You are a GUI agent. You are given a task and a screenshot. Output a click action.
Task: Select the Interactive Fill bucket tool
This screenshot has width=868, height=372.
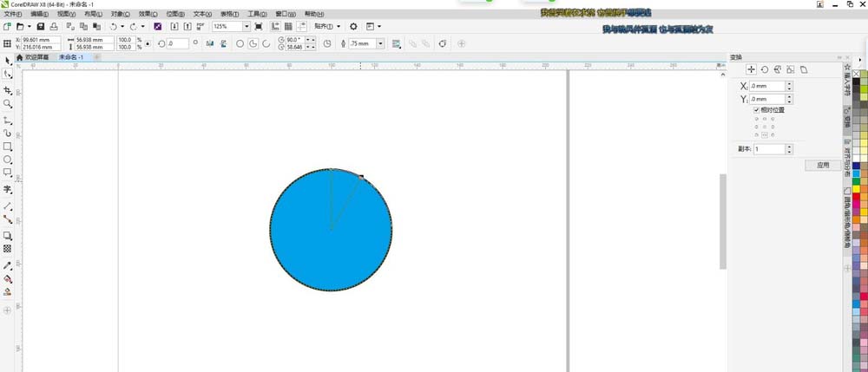[7, 278]
